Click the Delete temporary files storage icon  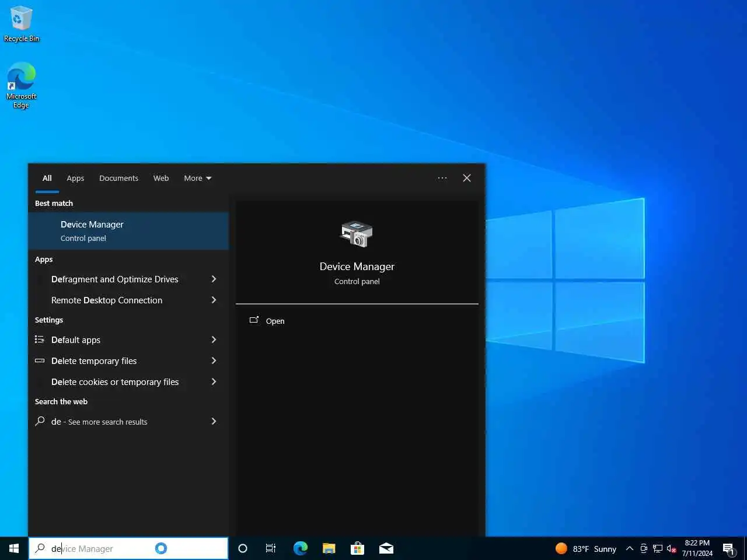click(40, 360)
